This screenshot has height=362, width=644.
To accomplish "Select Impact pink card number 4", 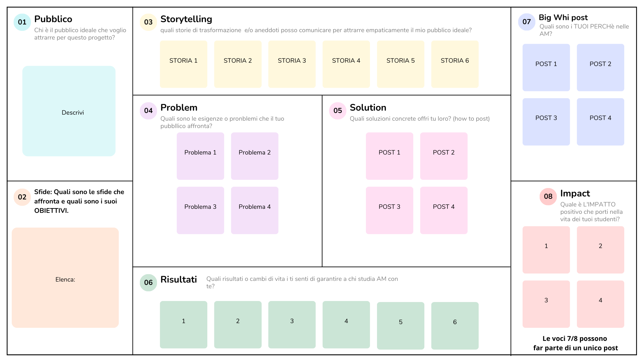I will [x=600, y=304].
